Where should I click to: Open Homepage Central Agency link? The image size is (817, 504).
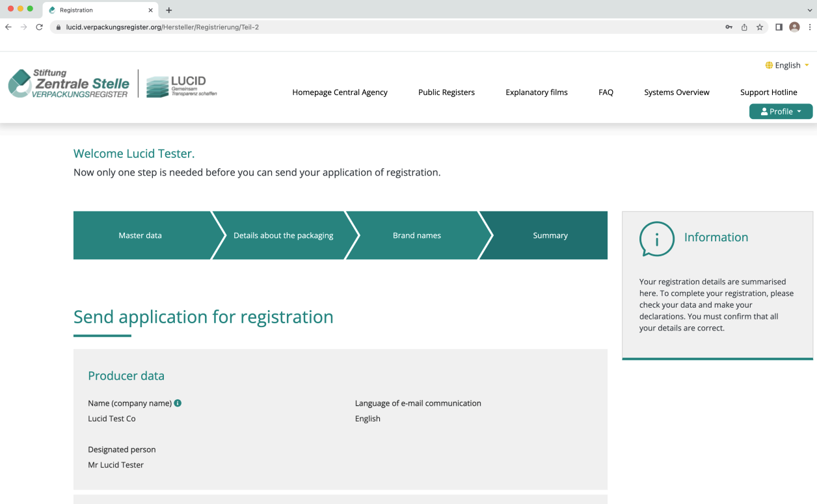coord(340,92)
